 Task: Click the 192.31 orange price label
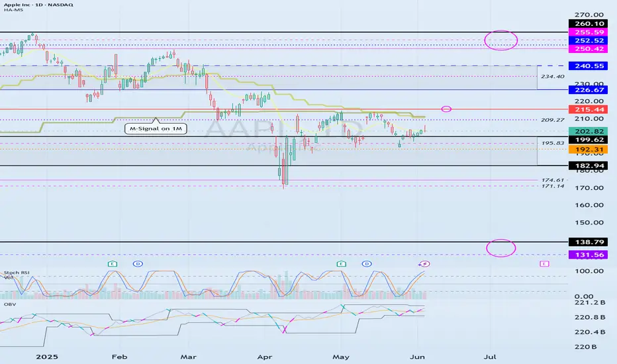tap(588, 150)
